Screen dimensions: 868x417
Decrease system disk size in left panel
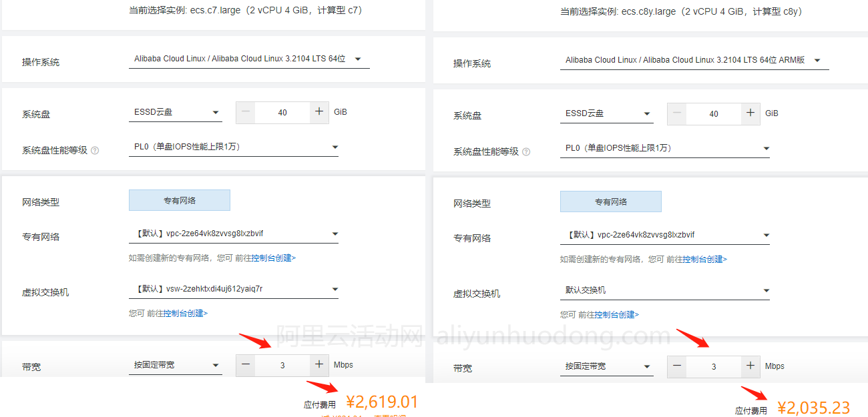coord(246,112)
